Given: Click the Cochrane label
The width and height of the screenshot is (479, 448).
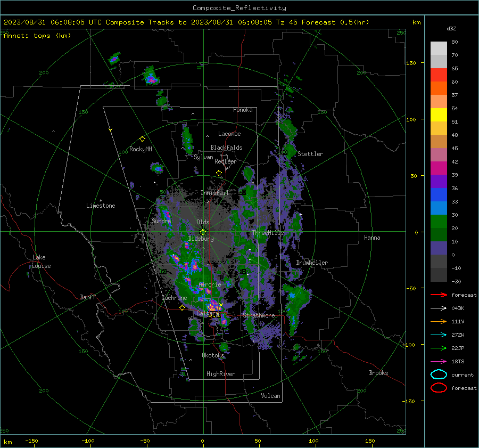Looking at the screenshot, I should pos(174,298).
